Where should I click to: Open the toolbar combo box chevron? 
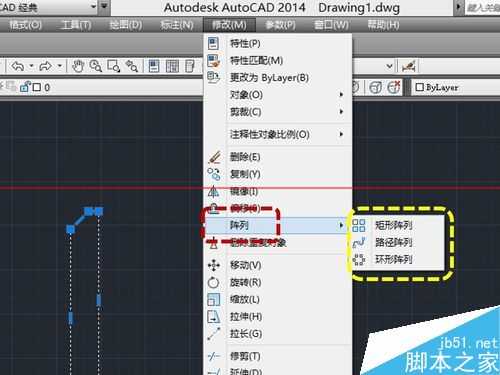coord(389,66)
